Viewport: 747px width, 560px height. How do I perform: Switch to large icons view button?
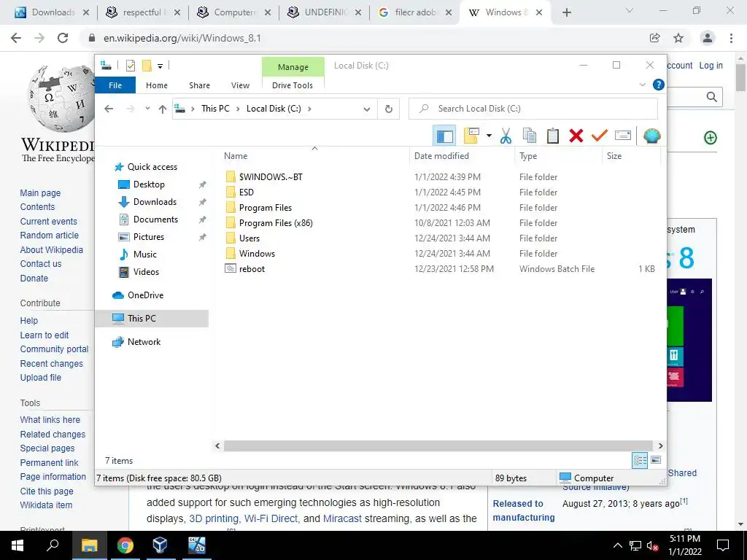656,460
